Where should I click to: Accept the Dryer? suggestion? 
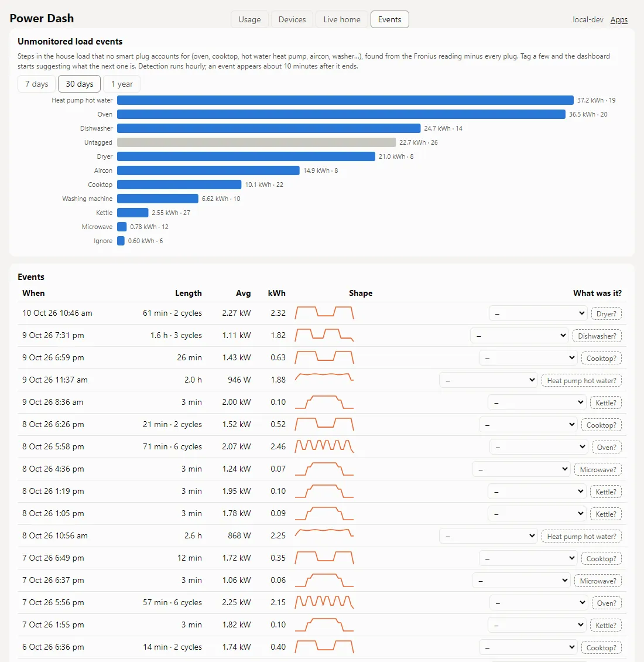tap(607, 313)
